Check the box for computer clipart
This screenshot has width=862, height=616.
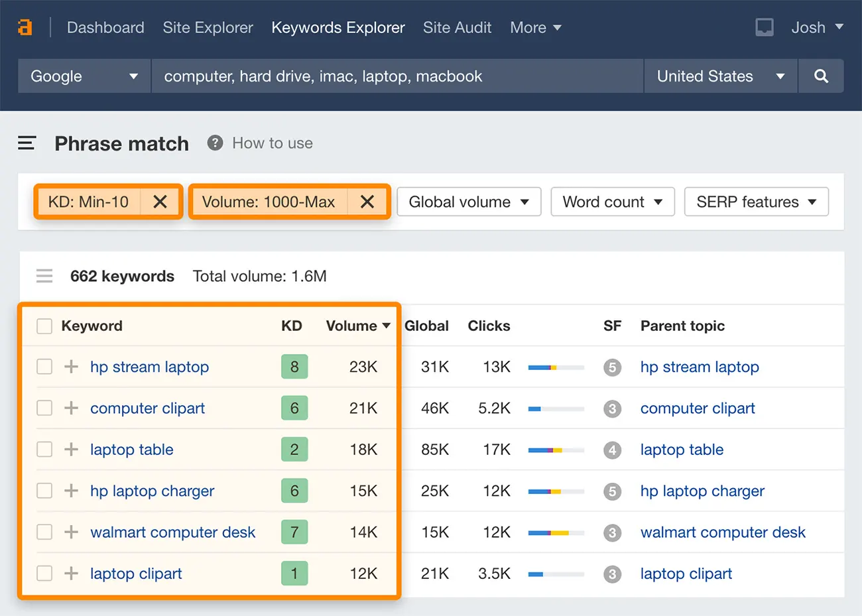pos(44,408)
